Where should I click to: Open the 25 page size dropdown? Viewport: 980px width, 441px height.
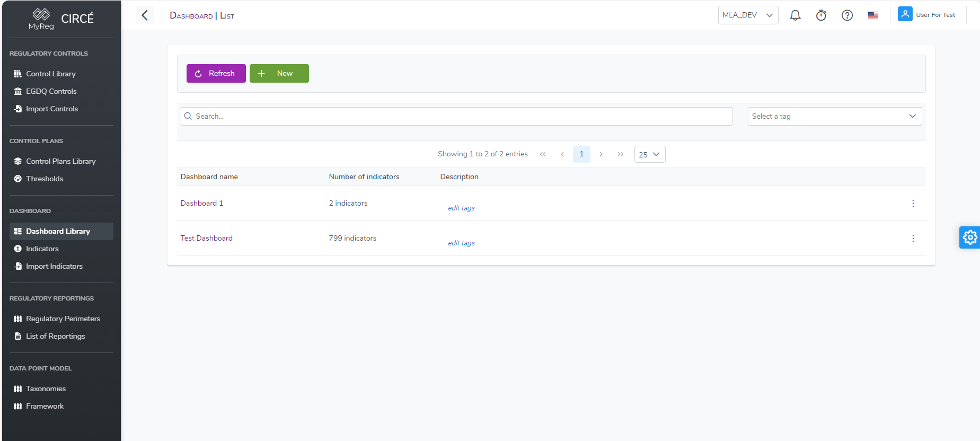click(649, 154)
